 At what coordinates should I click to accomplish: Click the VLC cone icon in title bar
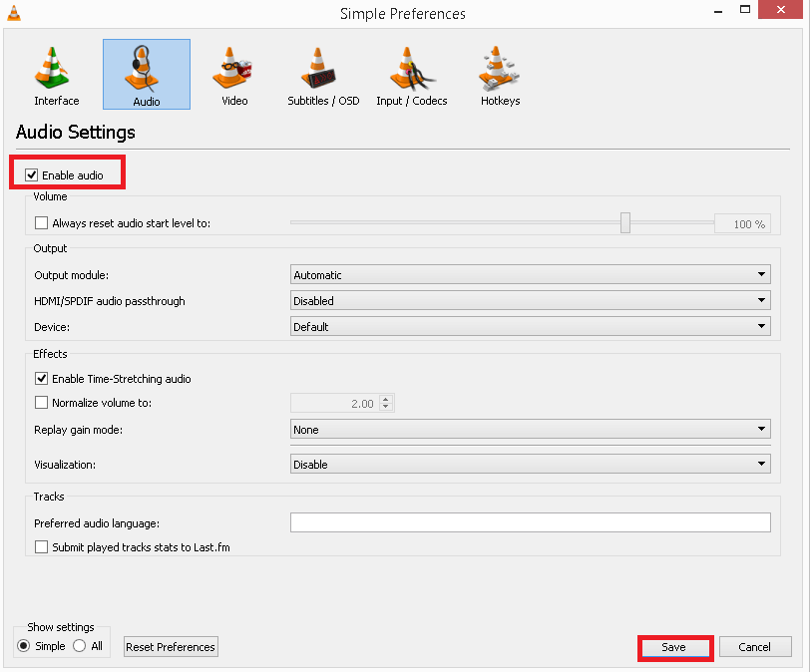[x=13, y=13]
